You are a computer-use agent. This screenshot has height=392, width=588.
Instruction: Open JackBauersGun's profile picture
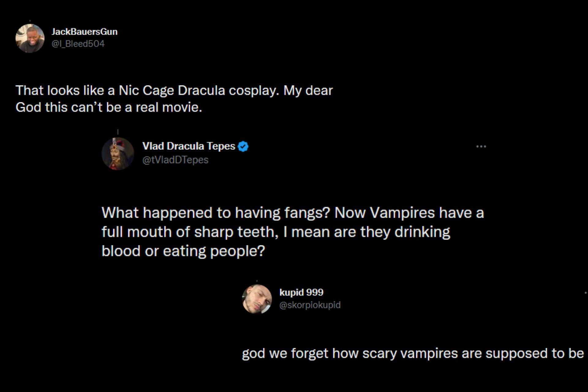click(30, 38)
